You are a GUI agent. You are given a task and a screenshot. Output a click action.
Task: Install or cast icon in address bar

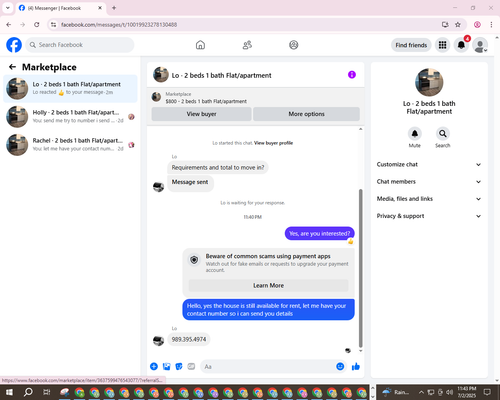(x=445, y=25)
